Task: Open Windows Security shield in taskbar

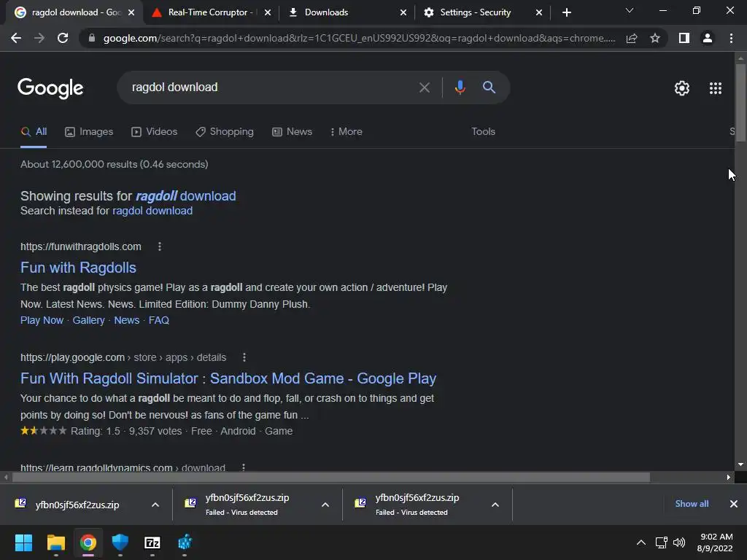Action: [120, 542]
